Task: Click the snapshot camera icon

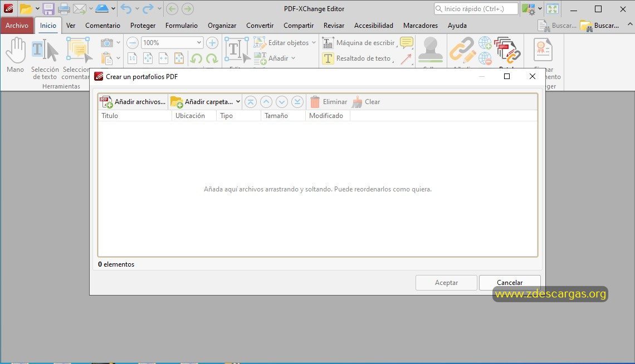Action: point(106,42)
